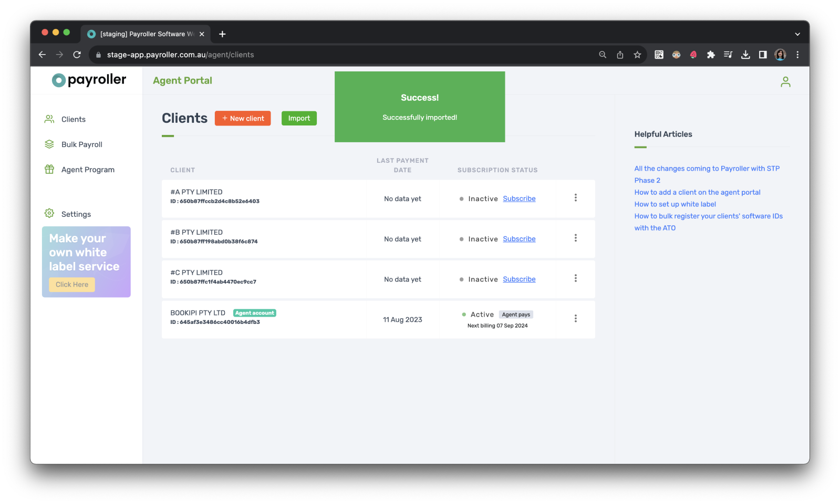Click the share page icon

click(x=620, y=55)
